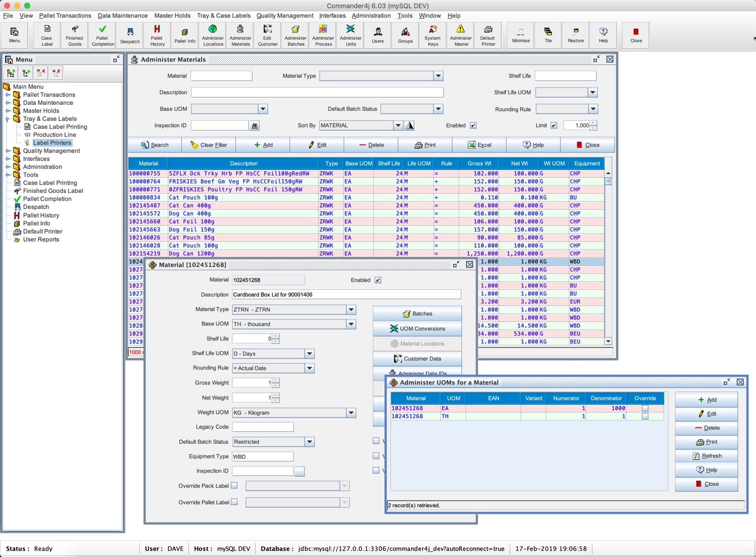Click the Despatch toolbar icon
Viewport: 756px width, 557px height.
click(130, 35)
